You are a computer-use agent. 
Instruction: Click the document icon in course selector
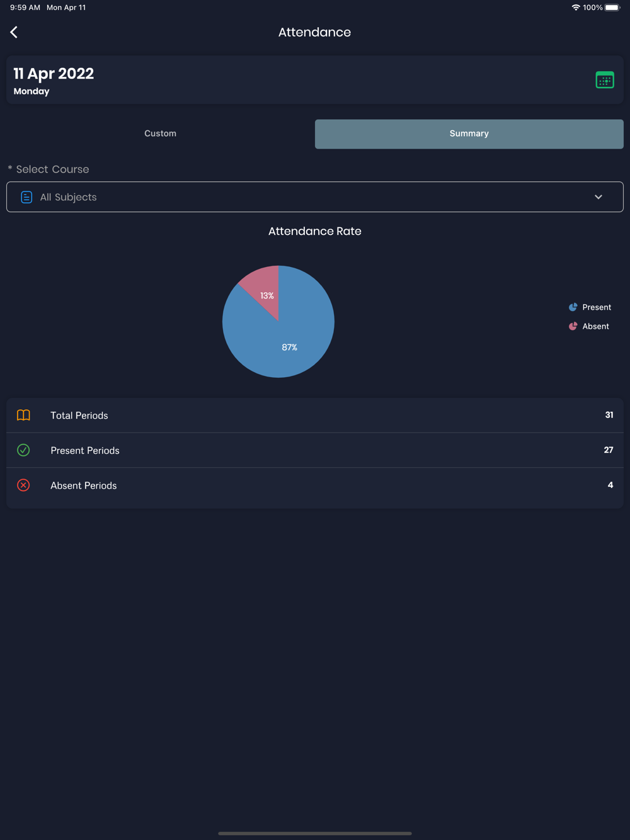[x=26, y=197]
